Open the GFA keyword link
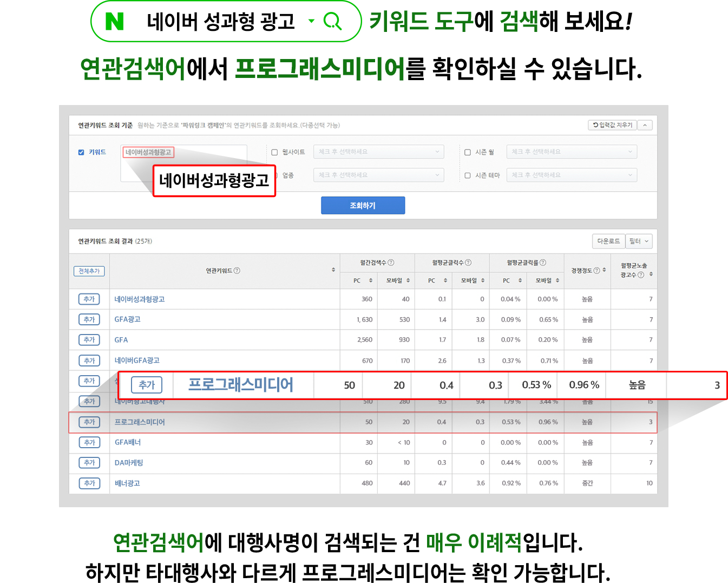Viewport: 728px width, 583px height. tap(121, 340)
